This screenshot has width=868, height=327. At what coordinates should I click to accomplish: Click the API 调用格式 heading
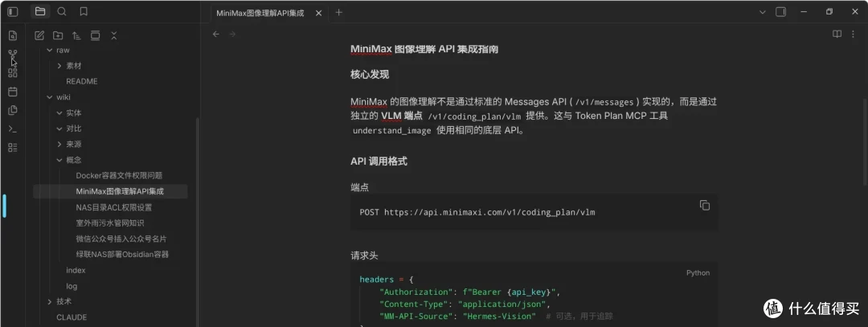(379, 161)
